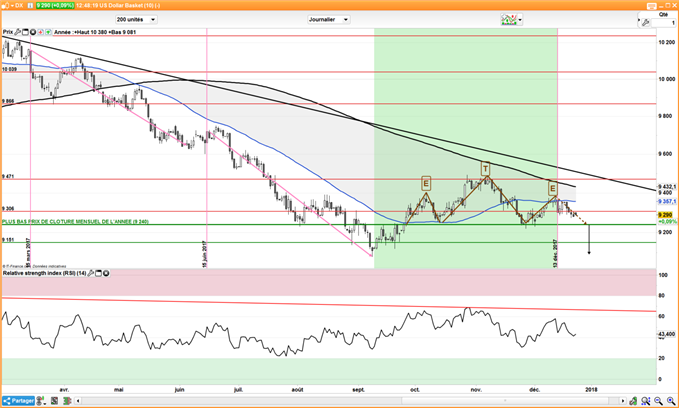Screen dimensions: 679x408
Task: Click the 9.866 horizontal level label
Action: click(8, 101)
